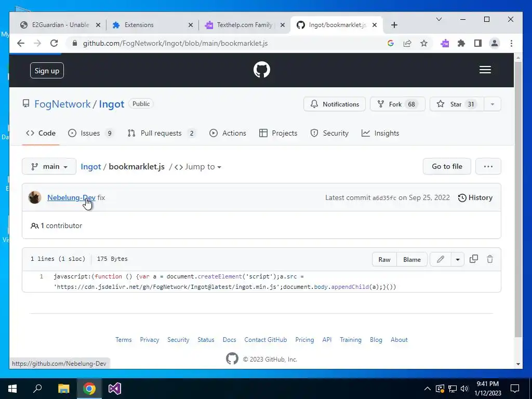Edit the file with the pencil icon
The image size is (532, 399).
[x=441, y=259]
